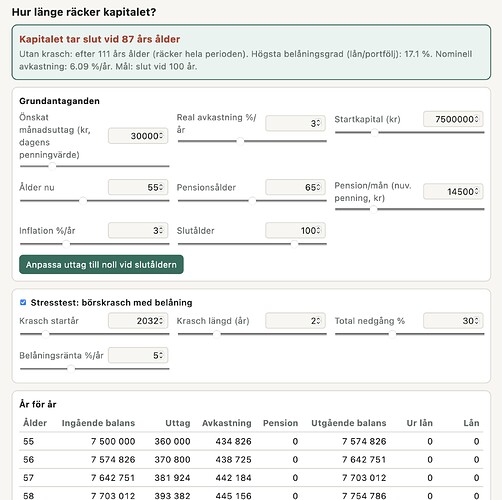
Task: Click the Ur lån column header
Action: (x=419, y=423)
